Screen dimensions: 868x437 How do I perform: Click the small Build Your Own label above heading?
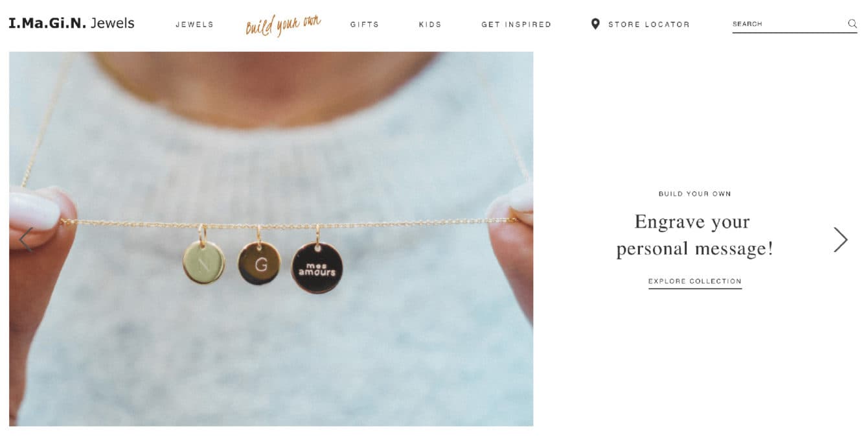click(694, 194)
